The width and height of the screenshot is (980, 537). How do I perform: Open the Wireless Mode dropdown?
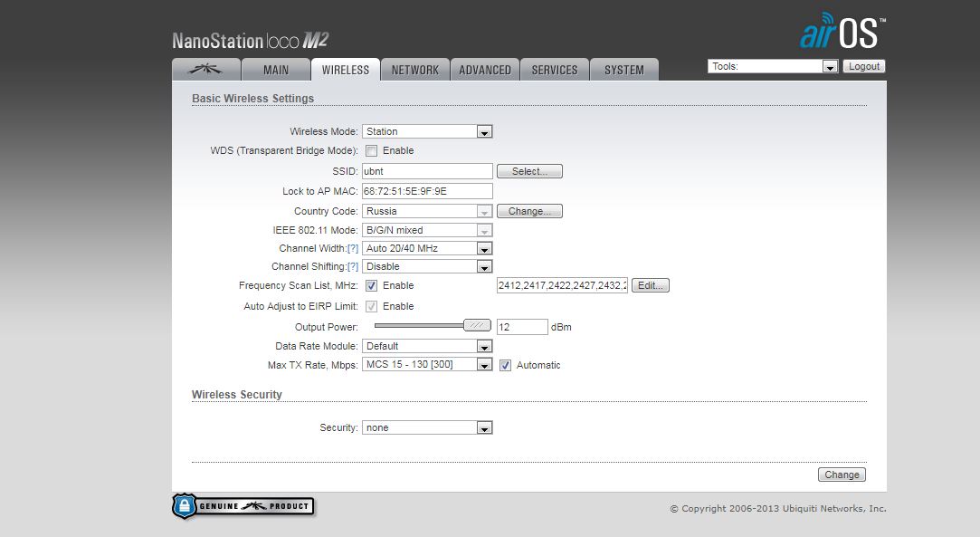click(427, 131)
